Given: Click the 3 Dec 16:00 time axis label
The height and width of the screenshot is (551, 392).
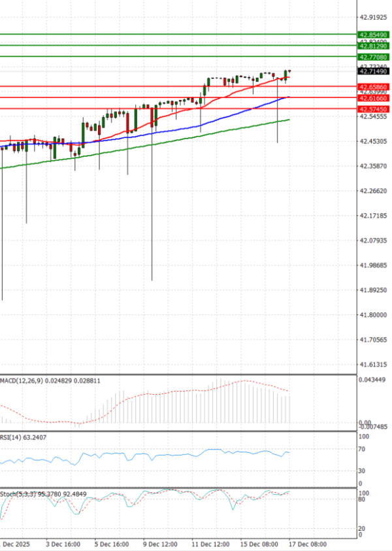Looking at the screenshot, I should tap(63, 543).
